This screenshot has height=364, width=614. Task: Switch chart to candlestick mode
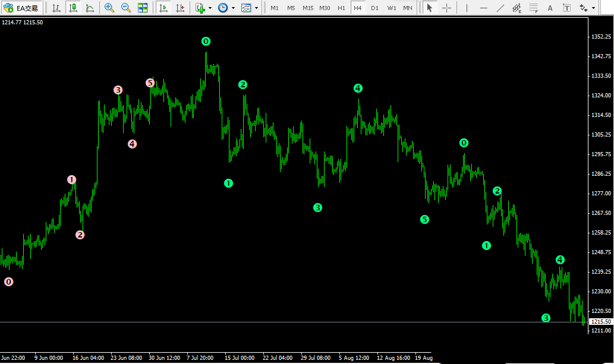point(73,8)
